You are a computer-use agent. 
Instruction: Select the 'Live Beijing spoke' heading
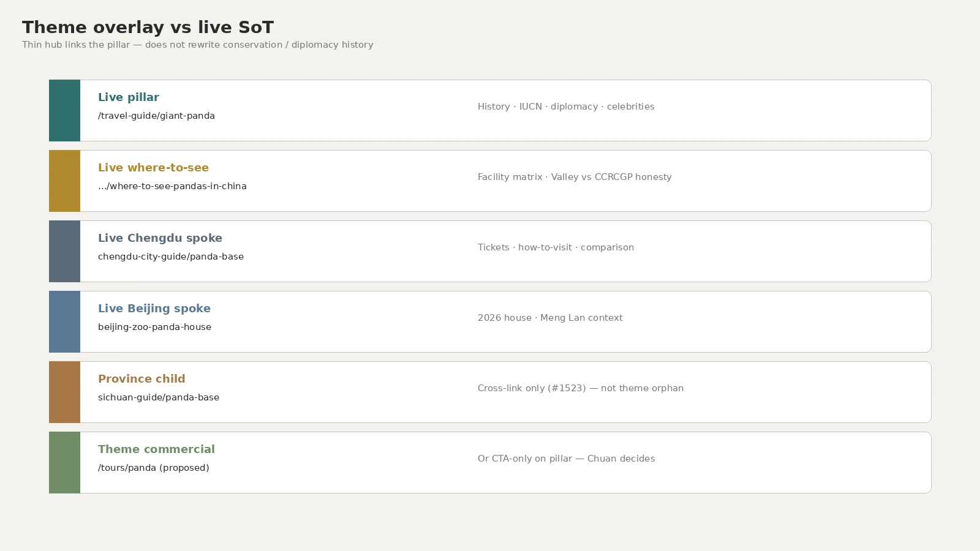tap(154, 309)
